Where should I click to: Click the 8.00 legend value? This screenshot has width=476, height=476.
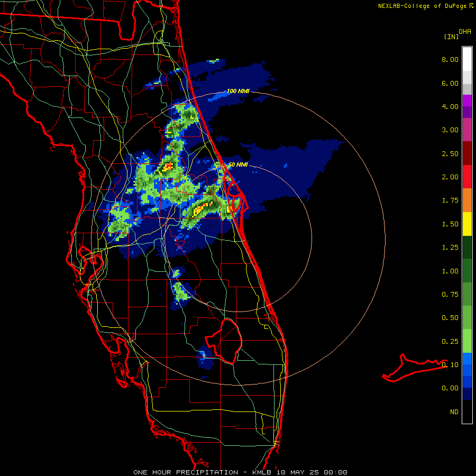click(x=450, y=59)
